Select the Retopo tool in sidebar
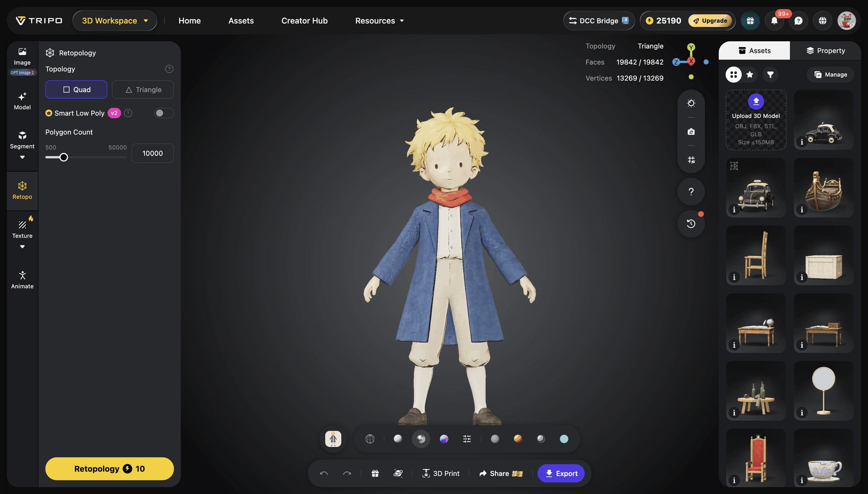Viewport: 868px width, 494px height. click(x=22, y=190)
